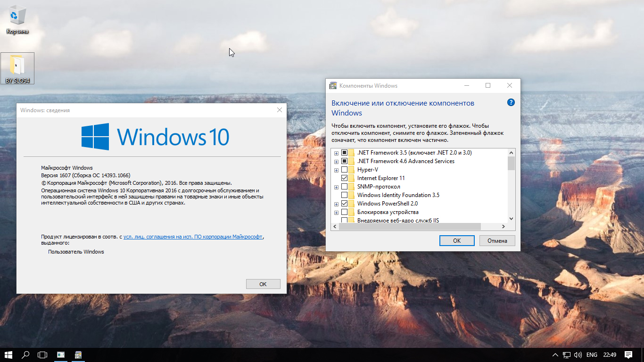
Task: Enable the SNMP-протокол checkbox
Action: point(344,187)
